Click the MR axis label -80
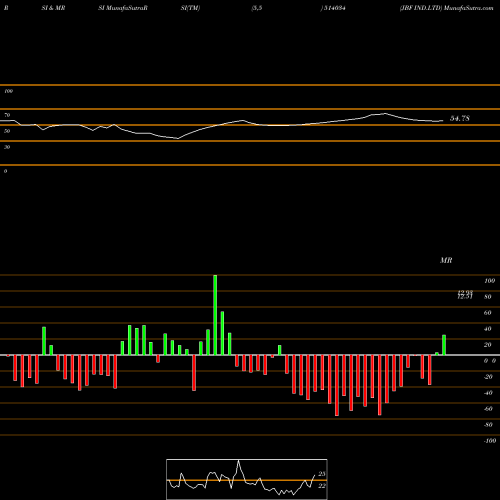 (x=488, y=425)
